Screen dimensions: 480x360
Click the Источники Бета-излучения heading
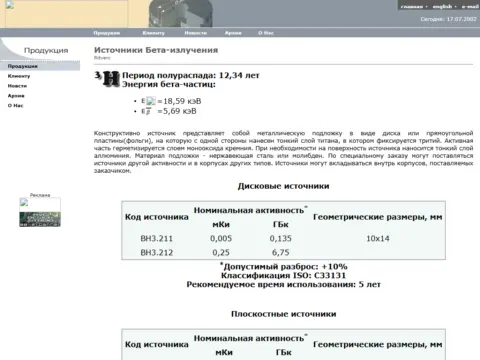tap(156, 50)
